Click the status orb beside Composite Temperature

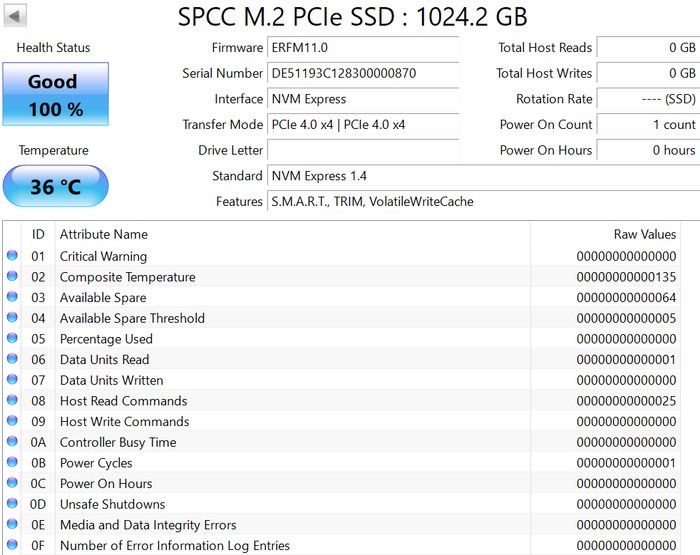click(x=12, y=277)
